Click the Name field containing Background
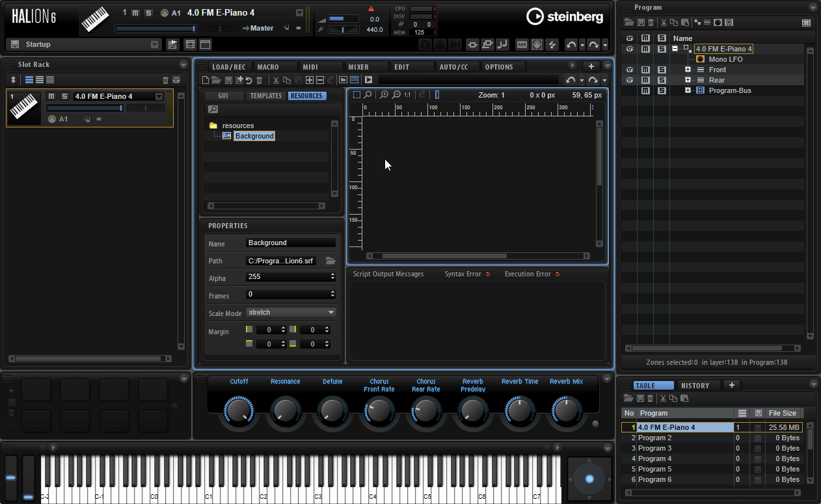Image resolution: width=821 pixels, height=504 pixels. [291, 243]
